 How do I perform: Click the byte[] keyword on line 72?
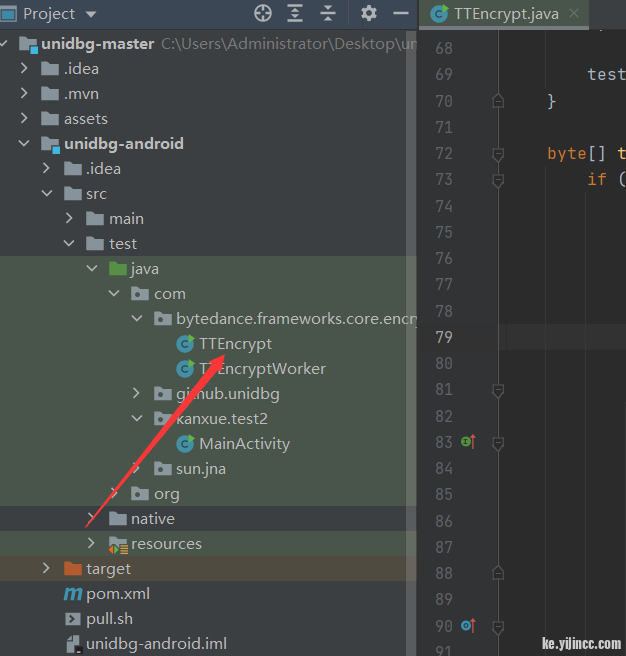(576, 154)
